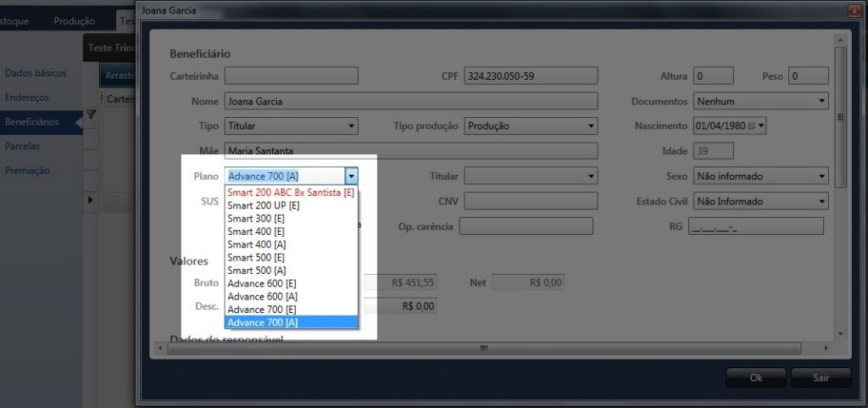Click the horizontal scrollbar thumb
Viewport: 868px width, 408px height.
484,349
